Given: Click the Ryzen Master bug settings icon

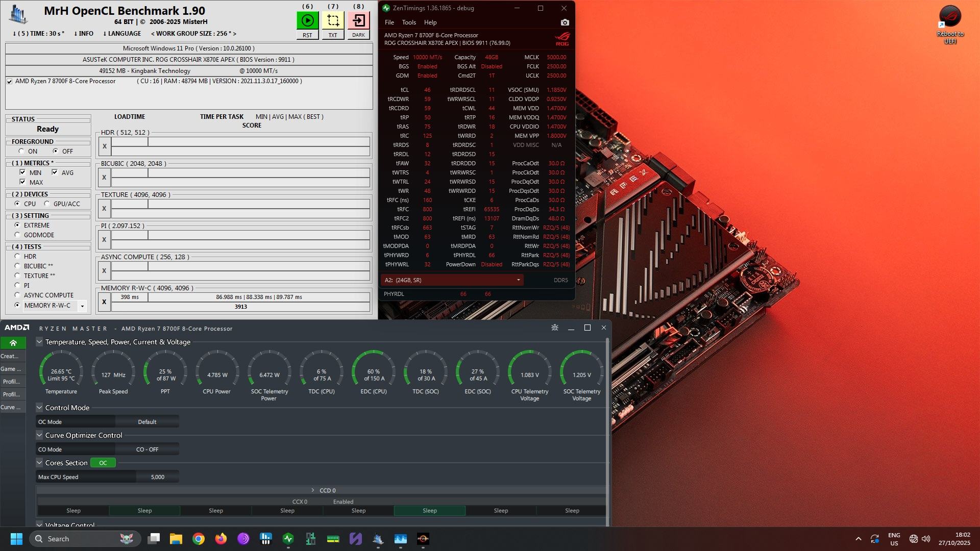Looking at the screenshot, I should [555, 328].
